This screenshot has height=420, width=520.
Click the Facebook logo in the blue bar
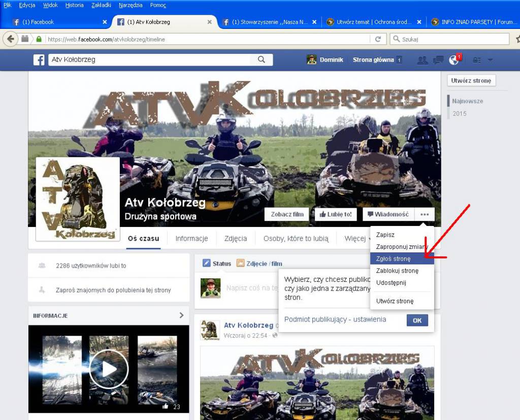point(39,60)
